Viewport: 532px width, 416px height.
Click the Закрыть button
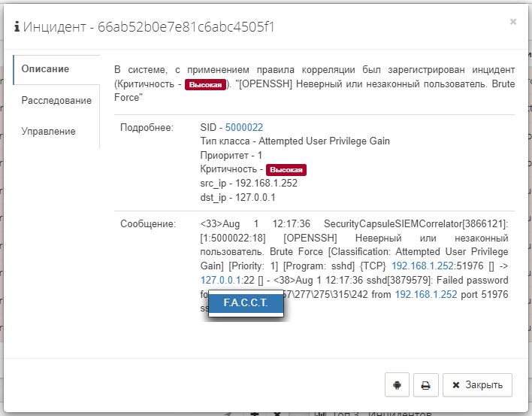pos(477,385)
